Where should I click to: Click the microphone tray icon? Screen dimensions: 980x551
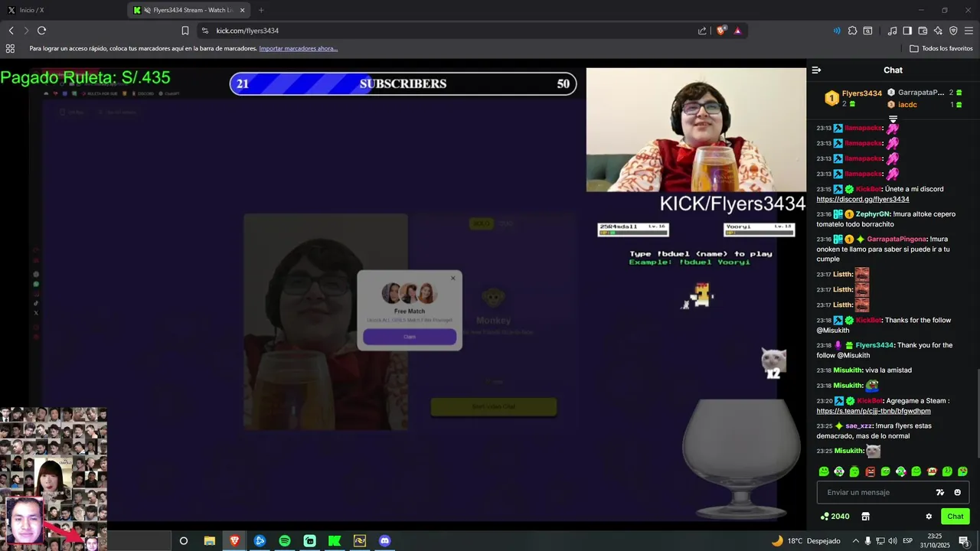[x=867, y=541]
